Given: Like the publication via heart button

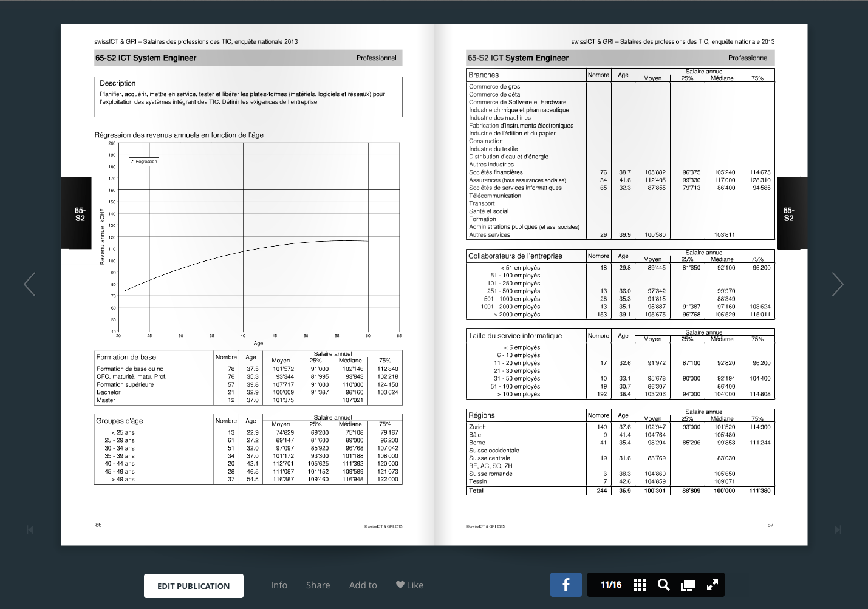Looking at the screenshot, I should coord(409,585).
